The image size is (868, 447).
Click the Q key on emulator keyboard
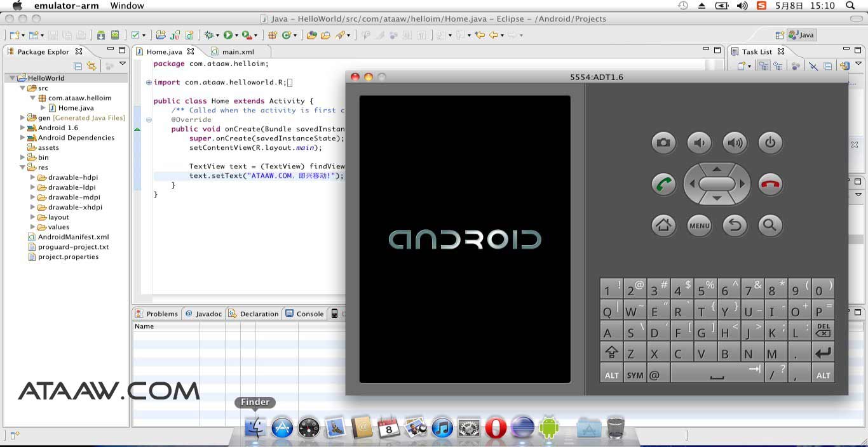tap(611, 309)
